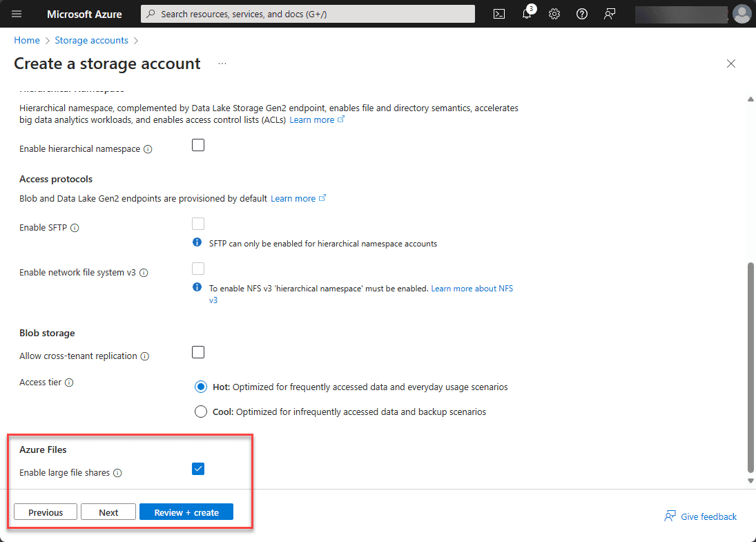Click the scrollbar up arrow
The width and height of the screenshot is (756, 542).
750,99
